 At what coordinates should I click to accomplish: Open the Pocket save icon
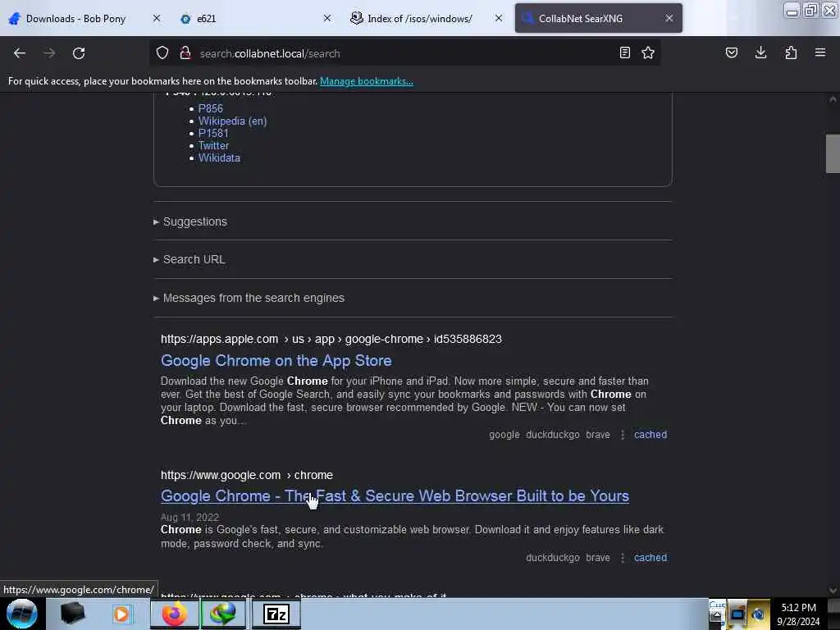pyautogui.click(x=732, y=52)
